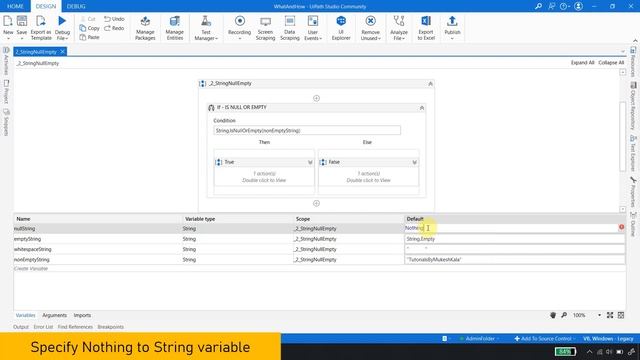Open Project side panel

[x=6, y=91]
